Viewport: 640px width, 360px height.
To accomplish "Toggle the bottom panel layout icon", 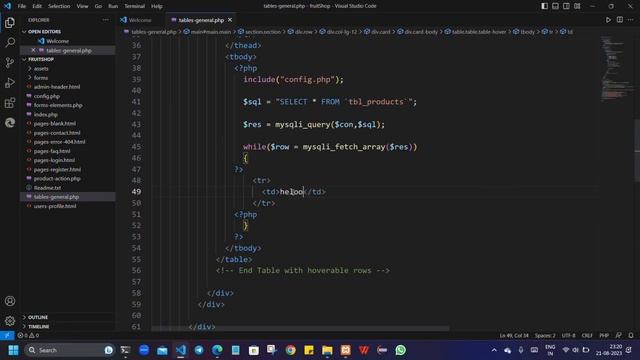I will click(x=556, y=6).
